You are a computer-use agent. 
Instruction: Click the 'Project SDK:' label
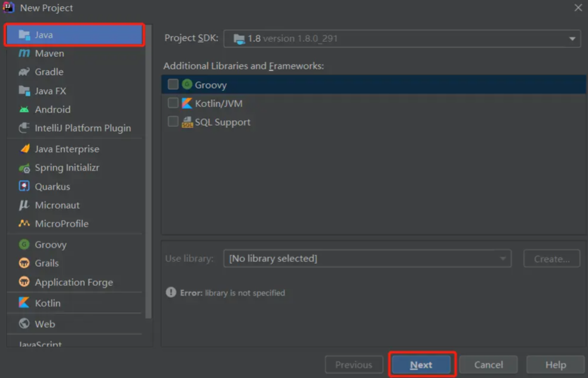[x=191, y=38]
